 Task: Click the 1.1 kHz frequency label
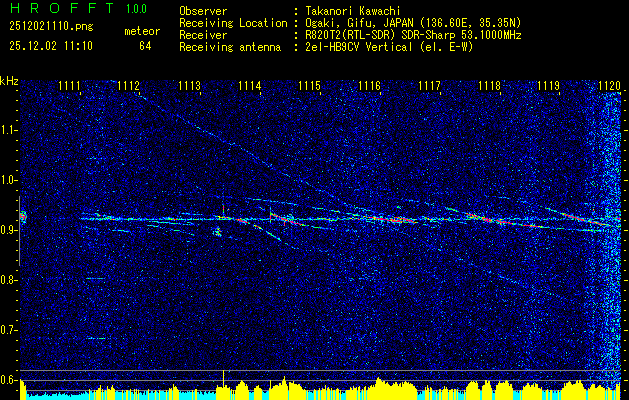[9, 130]
